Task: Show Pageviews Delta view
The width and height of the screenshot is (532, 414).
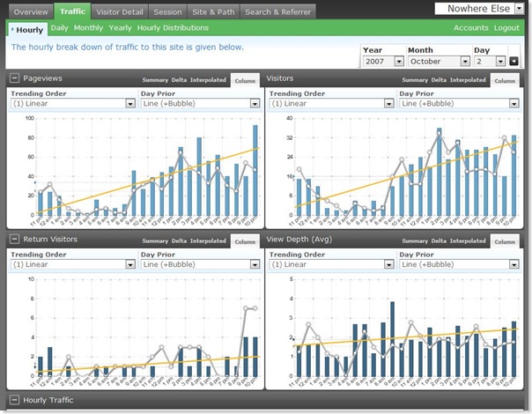Action: coord(179,80)
